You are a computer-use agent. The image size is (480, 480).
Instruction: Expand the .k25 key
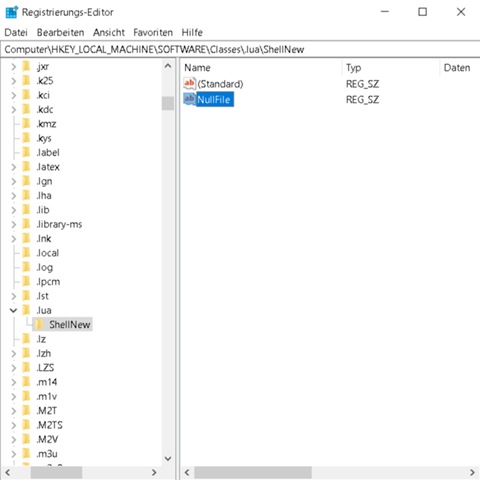pyautogui.click(x=14, y=81)
